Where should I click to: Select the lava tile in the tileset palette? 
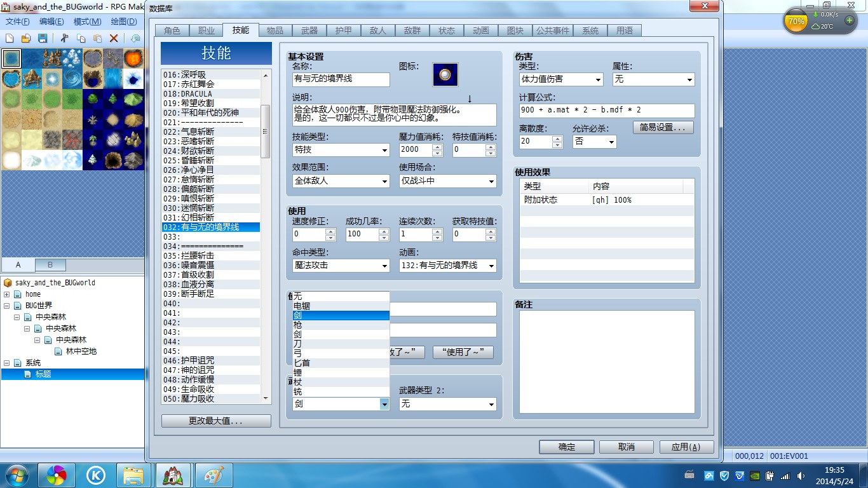[x=133, y=58]
